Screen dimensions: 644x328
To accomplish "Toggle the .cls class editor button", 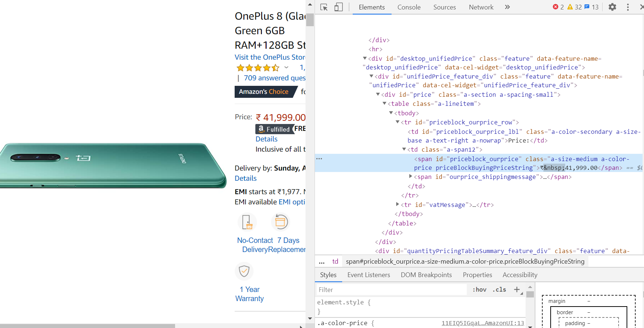I will 499,289.
